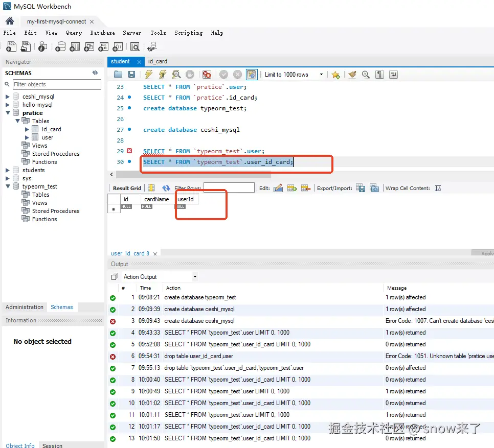Close the student query tab
Image resolution: width=494 pixels, height=448 pixels.
(x=139, y=62)
